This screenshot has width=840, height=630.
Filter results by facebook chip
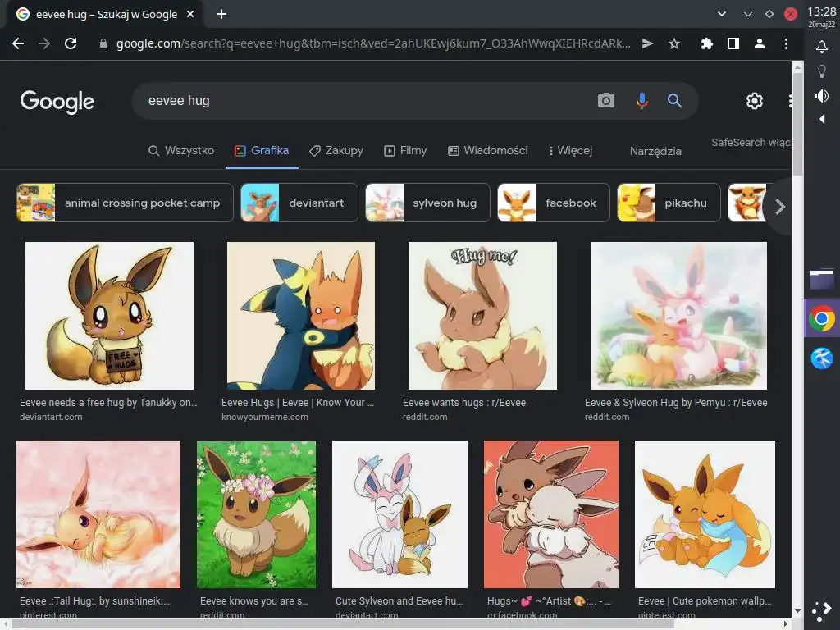click(554, 203)
